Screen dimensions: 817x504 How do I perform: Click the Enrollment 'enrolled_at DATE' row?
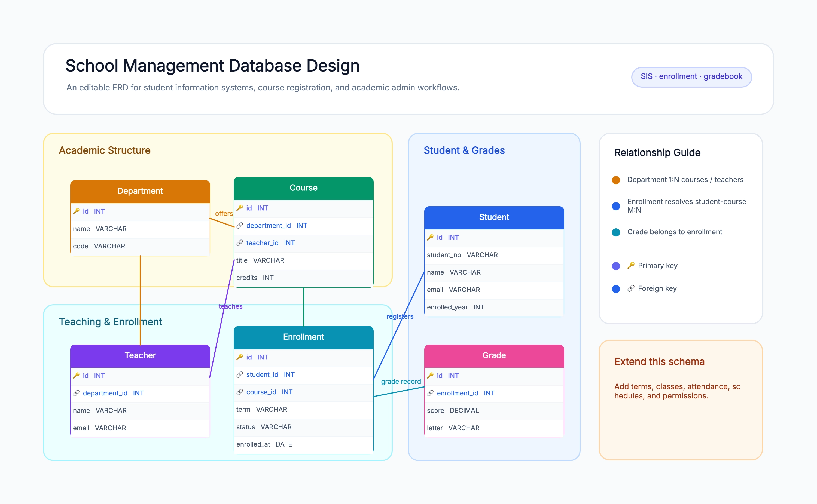[303, 444]
